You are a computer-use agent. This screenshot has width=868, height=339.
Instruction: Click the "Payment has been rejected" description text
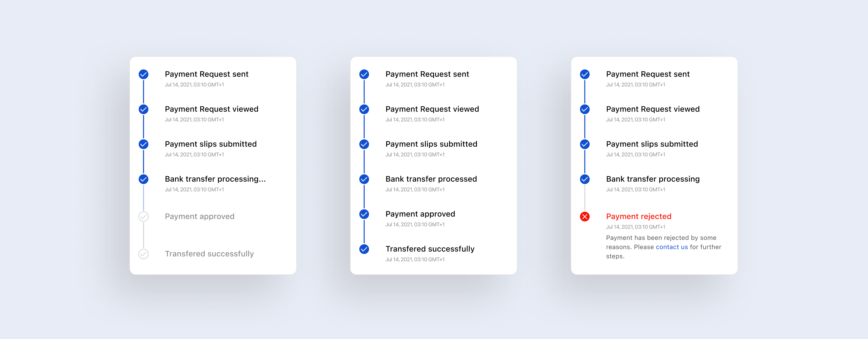661,238
